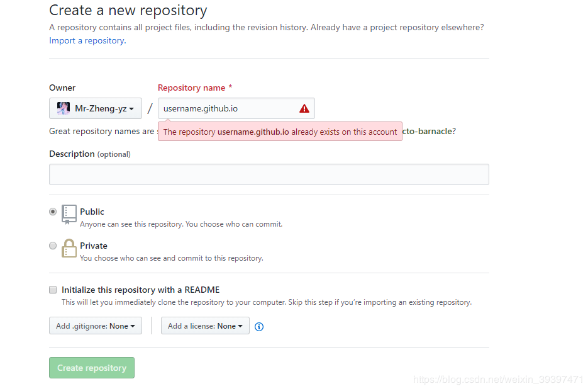Click the 'Public' label text
Screen dimensions: 588x391
[x=92, y=212]
